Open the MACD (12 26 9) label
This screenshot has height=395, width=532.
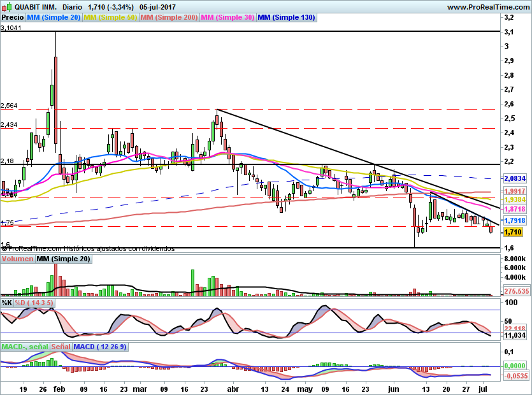101,347
